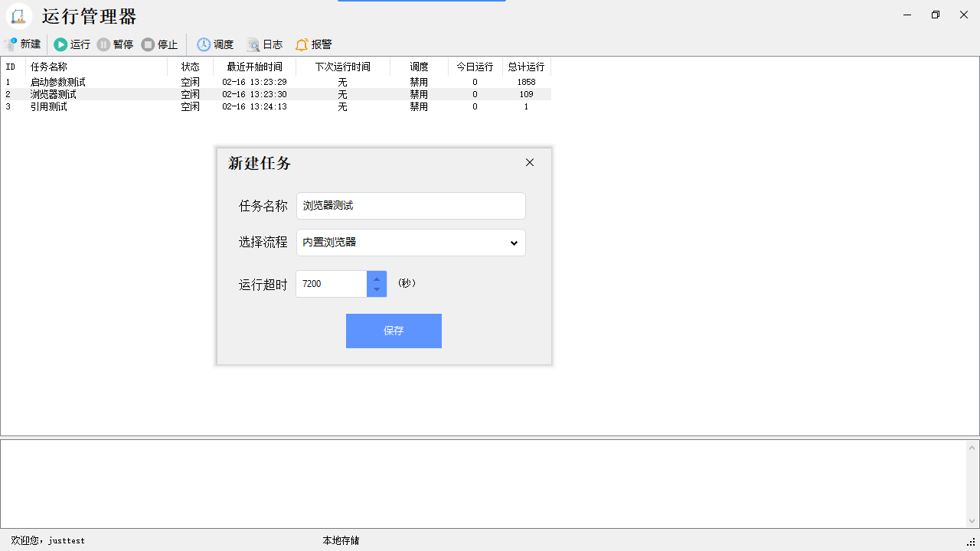The width and height of the screenshot is (980, 551).
Task: Open the 报警 (Alarm) bell icon
Action: click(x=302, y=44)
